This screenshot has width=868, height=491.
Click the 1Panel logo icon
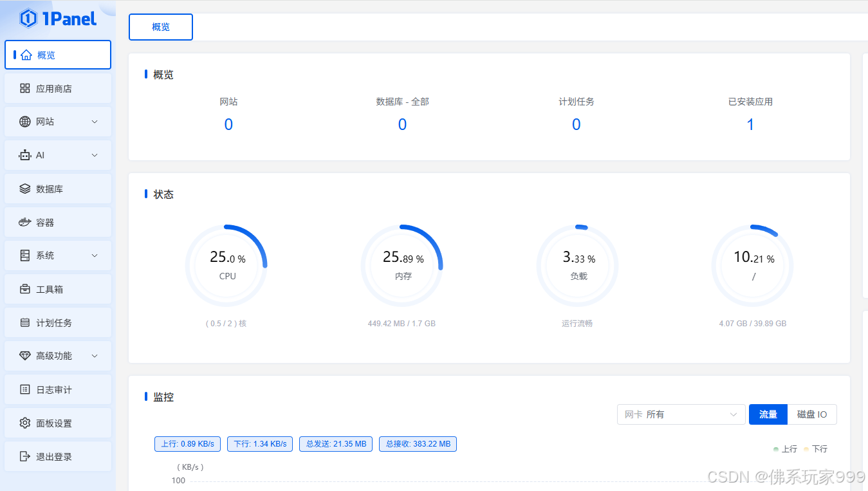[26, 19]
